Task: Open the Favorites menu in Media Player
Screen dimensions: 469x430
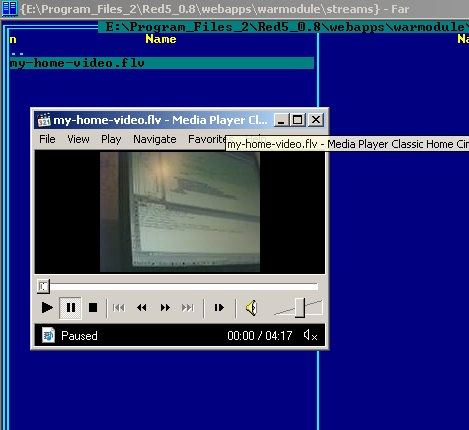Action: (x=207, y=139)
